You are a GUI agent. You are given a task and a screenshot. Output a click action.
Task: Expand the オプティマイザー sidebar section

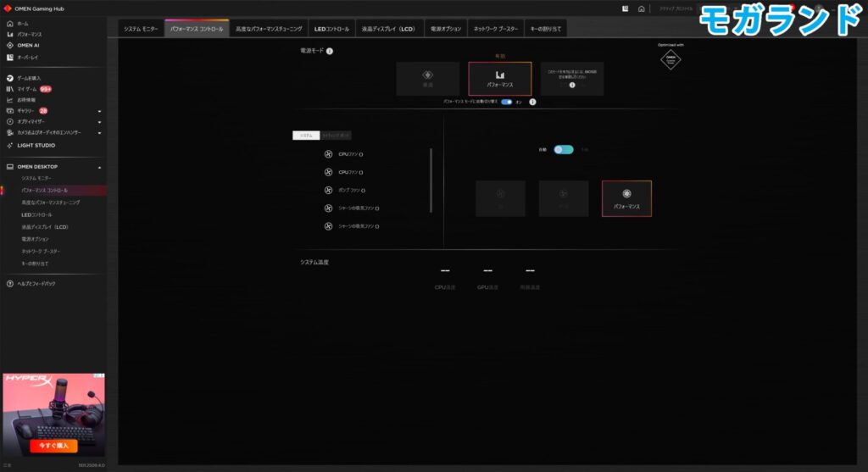tap(99, 121)
